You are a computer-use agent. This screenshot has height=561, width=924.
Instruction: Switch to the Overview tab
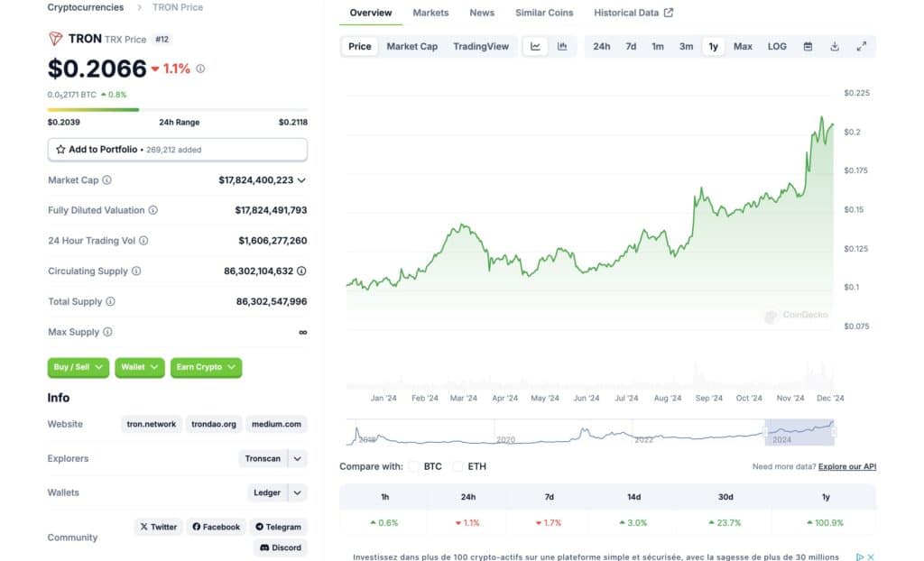(x=371, y=13)
